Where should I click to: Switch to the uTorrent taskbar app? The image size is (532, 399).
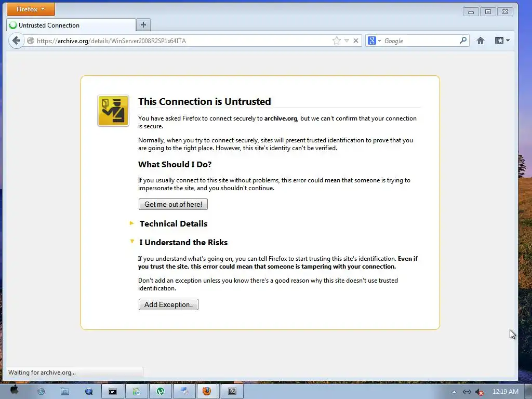pos(161,392)
